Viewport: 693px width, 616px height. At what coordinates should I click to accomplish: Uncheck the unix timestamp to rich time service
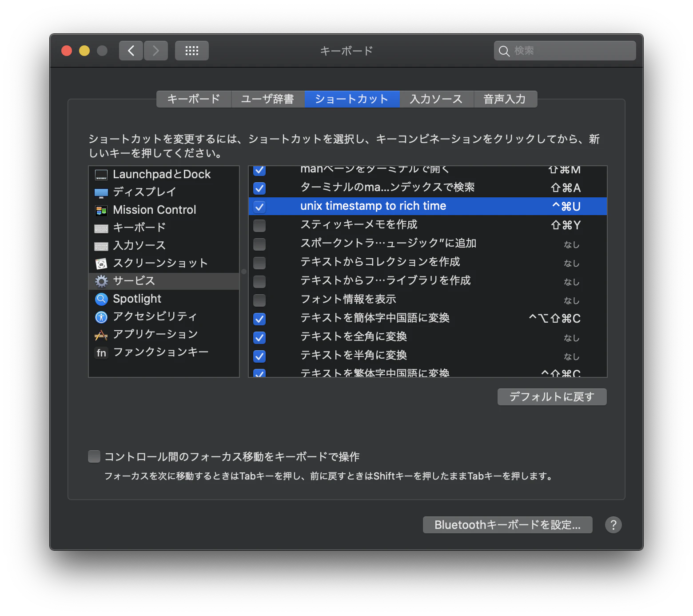point(259,207)
